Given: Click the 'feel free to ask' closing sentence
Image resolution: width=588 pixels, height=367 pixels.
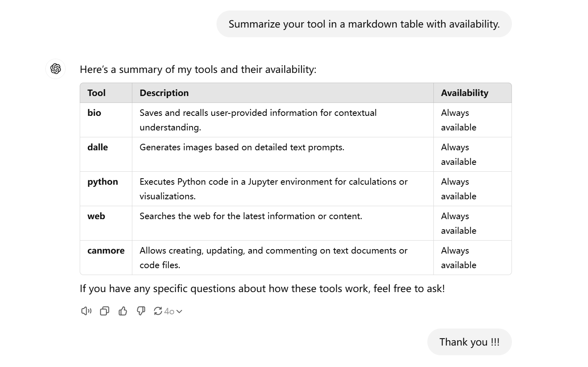Looking at the screenshot, I should tap(262, 288).
